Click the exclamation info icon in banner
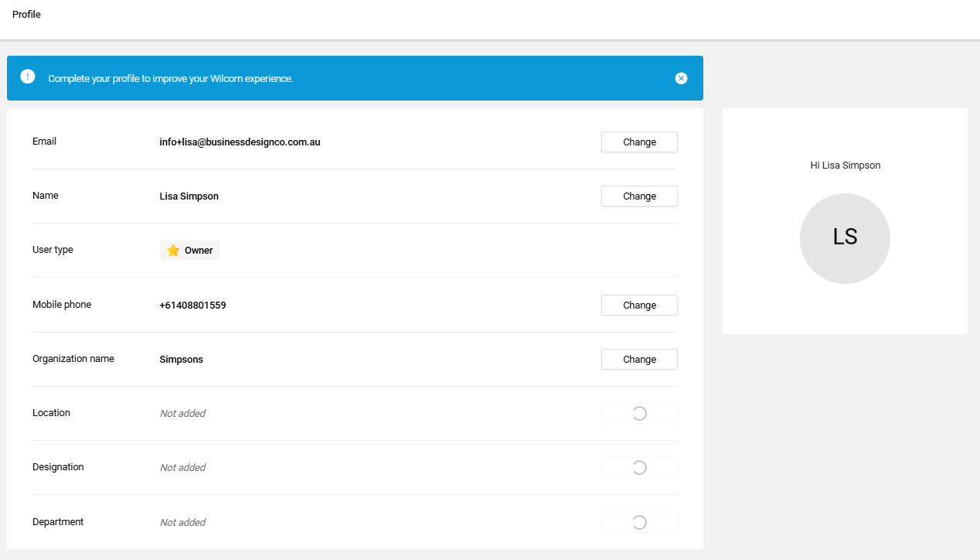This screenshot has height=560, width=980. 28,77
